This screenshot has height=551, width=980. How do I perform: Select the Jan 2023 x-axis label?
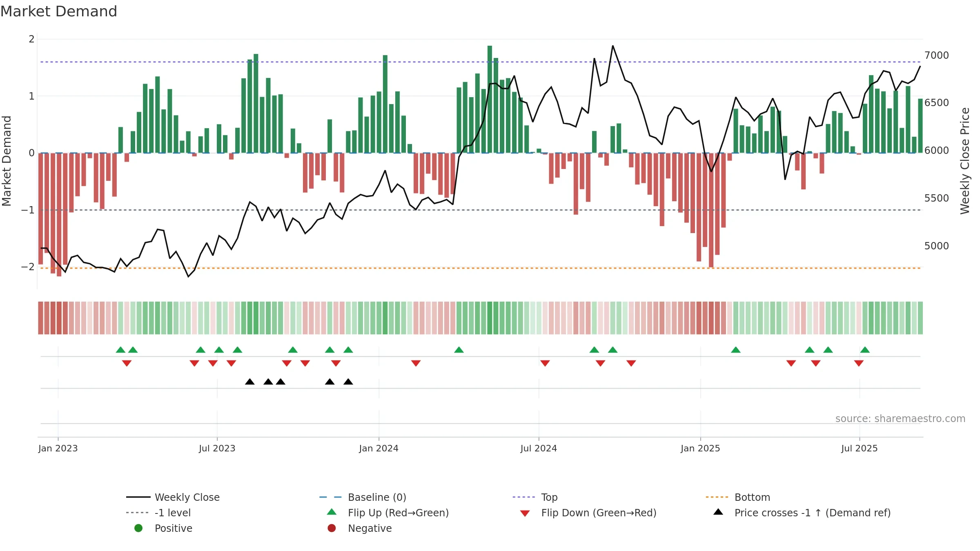pos(58,448)
